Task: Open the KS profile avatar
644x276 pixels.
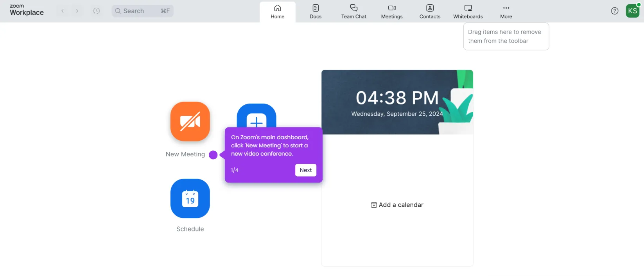Action: 633,11
